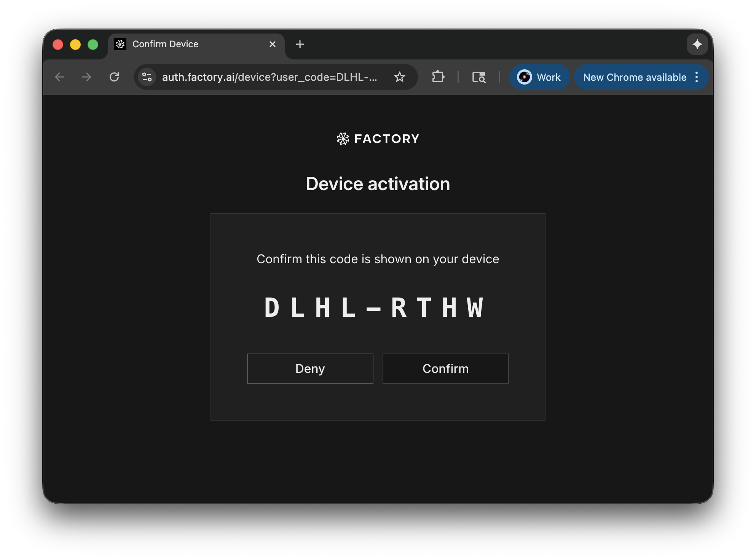Click the back navigation arrow

click(x=60, y=77)
